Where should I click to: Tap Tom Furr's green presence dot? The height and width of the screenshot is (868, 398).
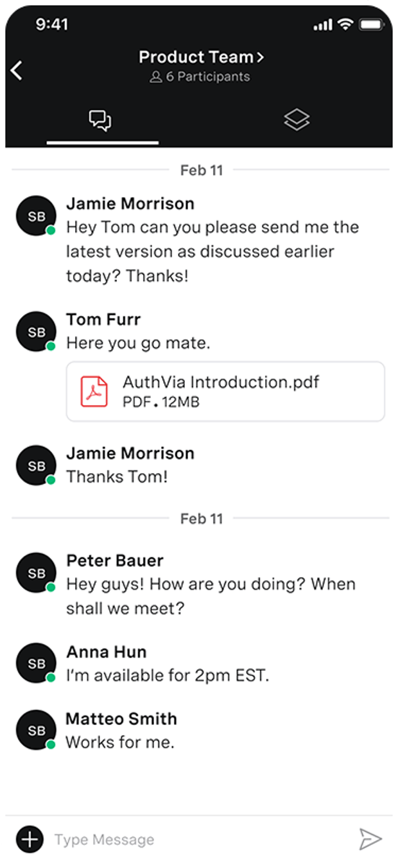point(49,346)
